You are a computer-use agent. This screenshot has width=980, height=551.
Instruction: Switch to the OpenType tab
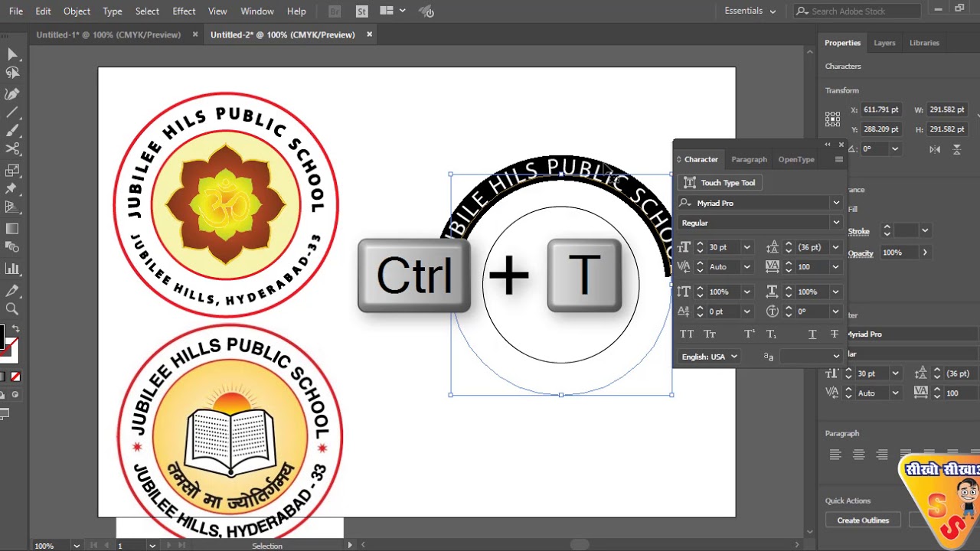tap(796, 159)
